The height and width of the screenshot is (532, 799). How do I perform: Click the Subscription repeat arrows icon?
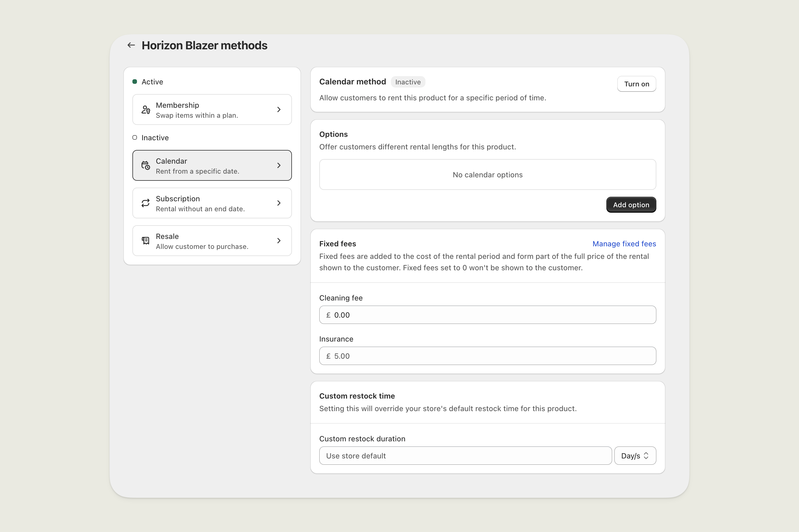tap(146, 203)
